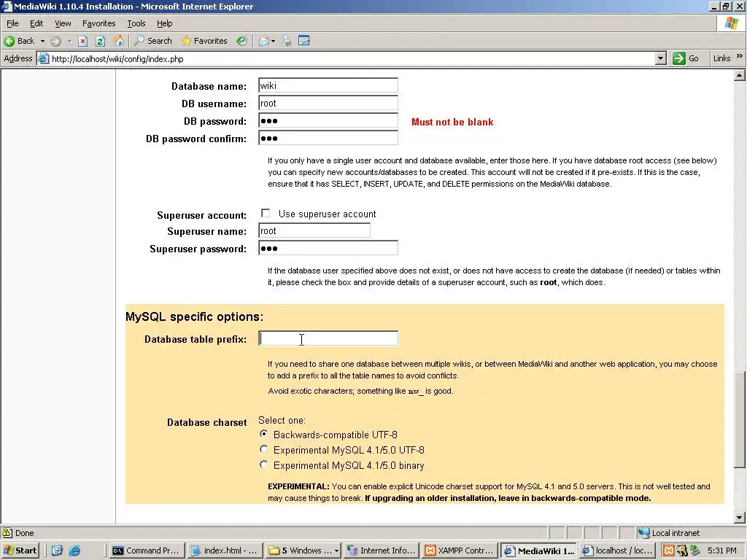Open the Favorites menu in menu bar
Image resolution: width=747 pixels, height=560 pixels.
(98, 23)
